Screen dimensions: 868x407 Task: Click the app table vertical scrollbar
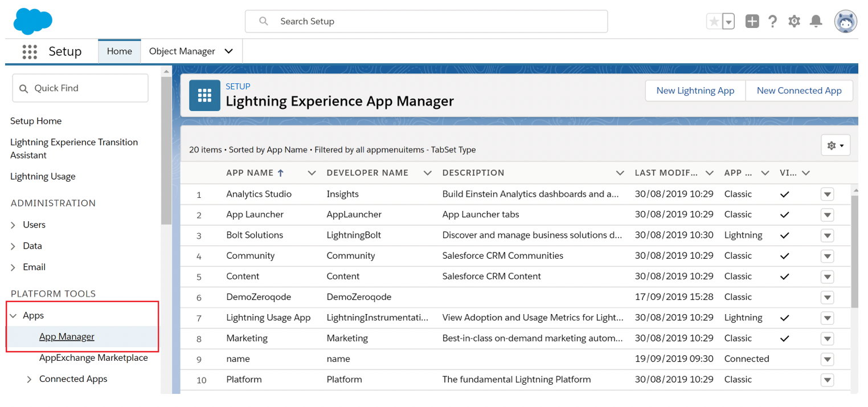(854, 251)
